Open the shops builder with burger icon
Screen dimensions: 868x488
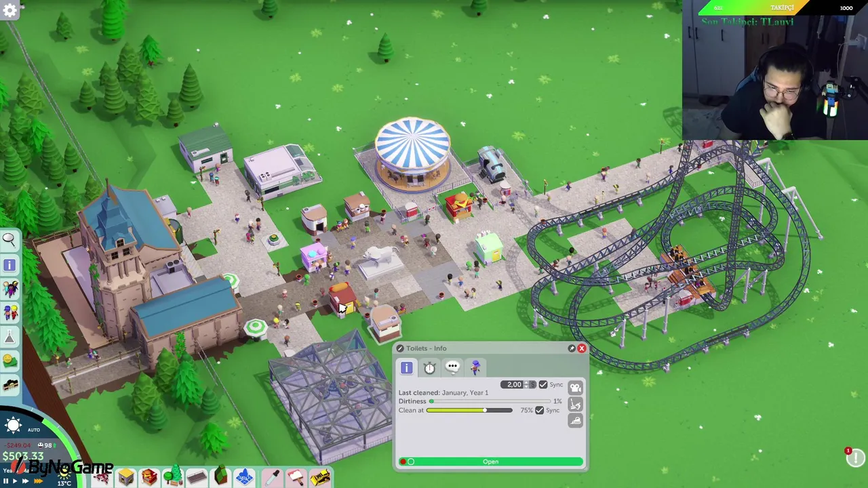tap(149, 478)
